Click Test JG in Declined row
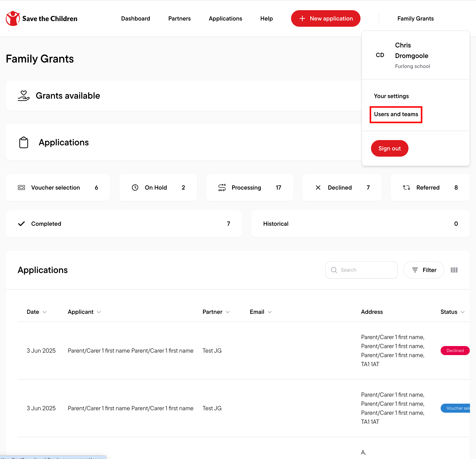Screen dimensions: 476x459 pyautogui.click(x=212, y=351)
